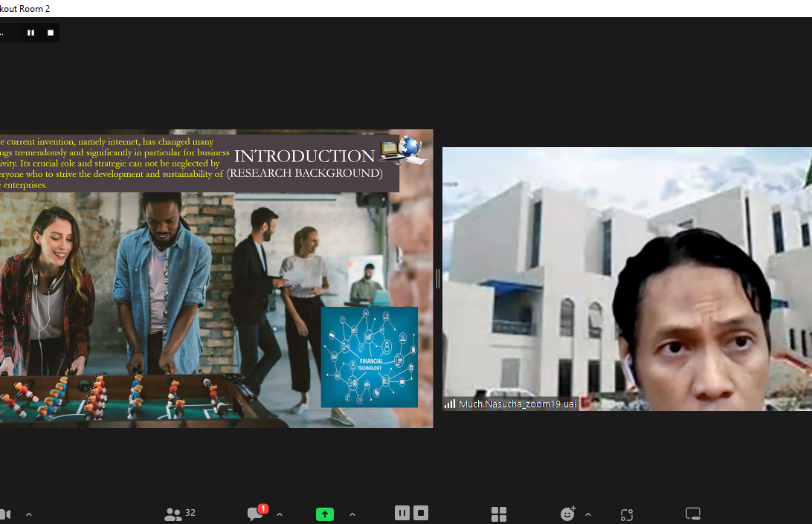This screenshot has height=524, width=812.
Task: Stop the recording from the top-left indicator
Action: click(x=51, y=33)
